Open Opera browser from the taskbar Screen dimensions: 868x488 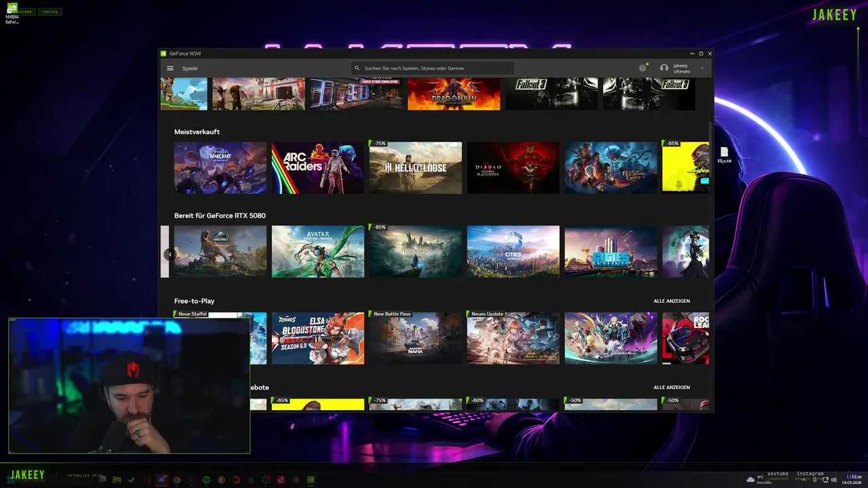(x=146, y=480)
